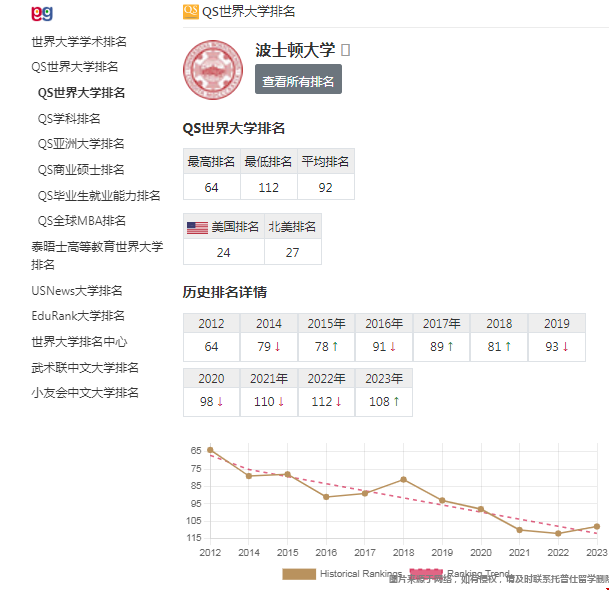609x590 pixels.
Task: Toggle the Ranking Trend legend swatch
Action: point(426,574)
